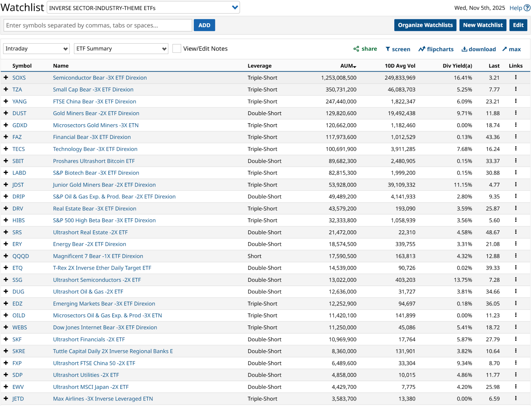Open the watchlist selector dropdown

click(143, 8)
